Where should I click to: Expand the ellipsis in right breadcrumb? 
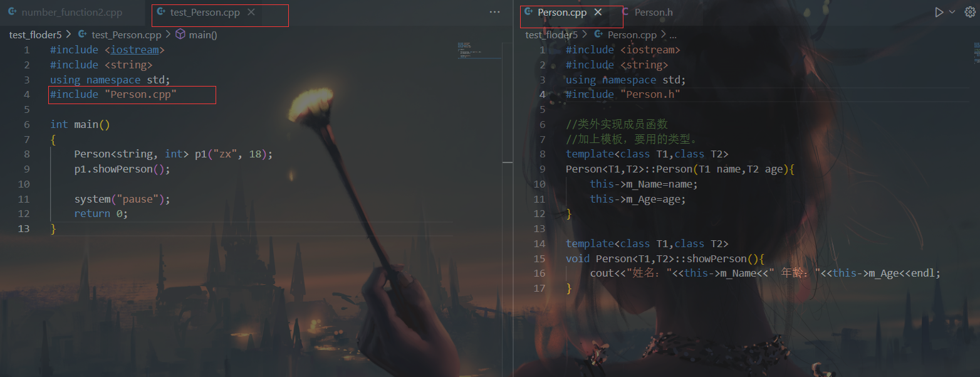point(673,35)
